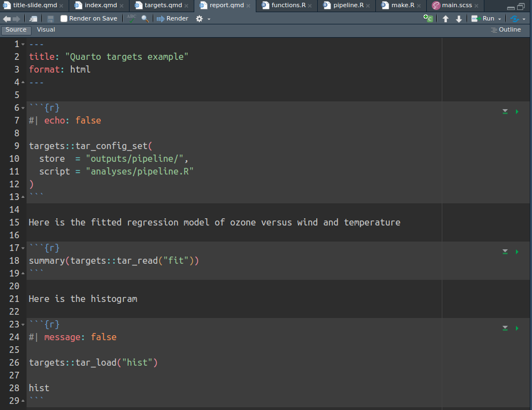Switch to Source editor mode

[x=16, y=30]
